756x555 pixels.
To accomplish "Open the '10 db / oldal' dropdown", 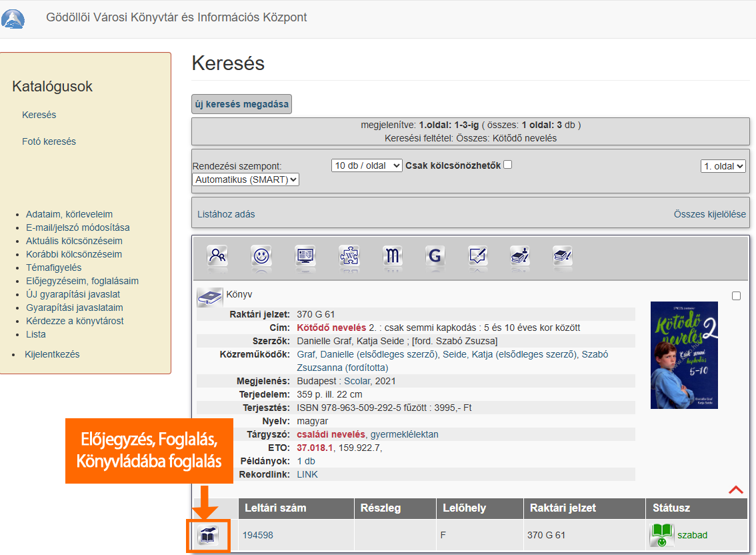I will (367, 165).
